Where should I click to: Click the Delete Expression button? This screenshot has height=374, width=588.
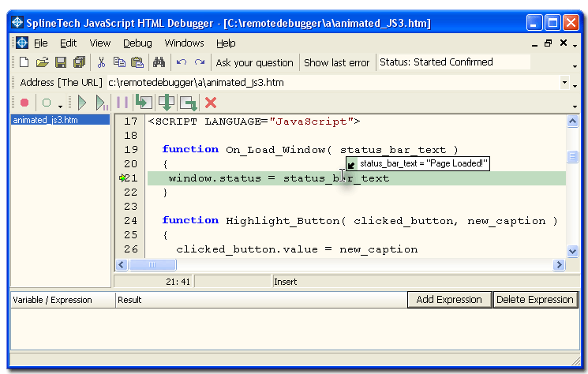(535, 299)
